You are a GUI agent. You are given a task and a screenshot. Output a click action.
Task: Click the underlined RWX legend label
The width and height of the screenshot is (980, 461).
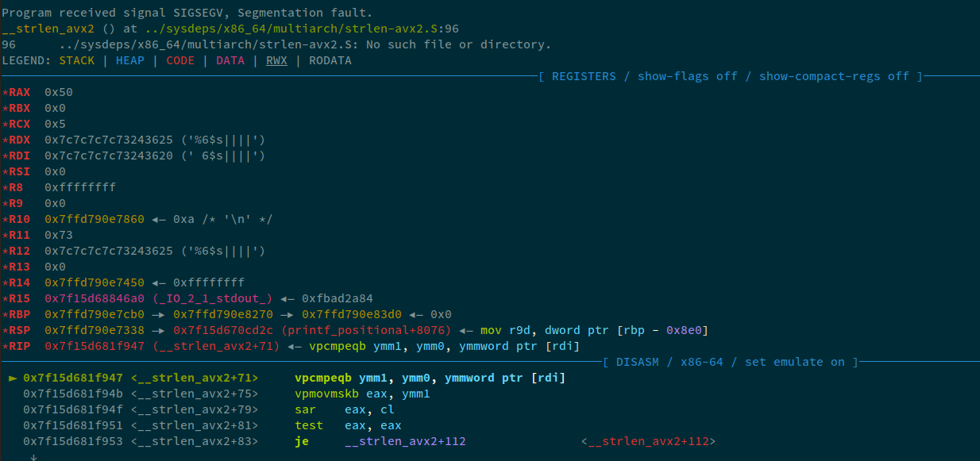276,60
